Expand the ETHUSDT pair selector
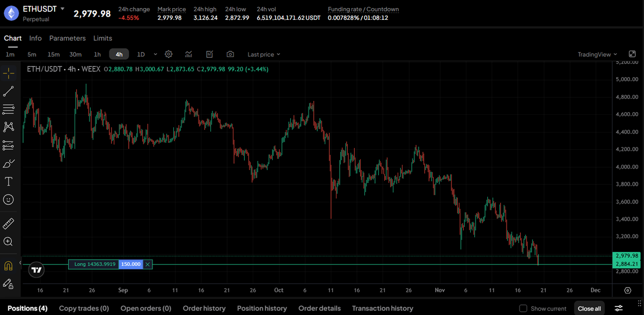This screenshot has height=315, width=644. (x=63, y=9)
